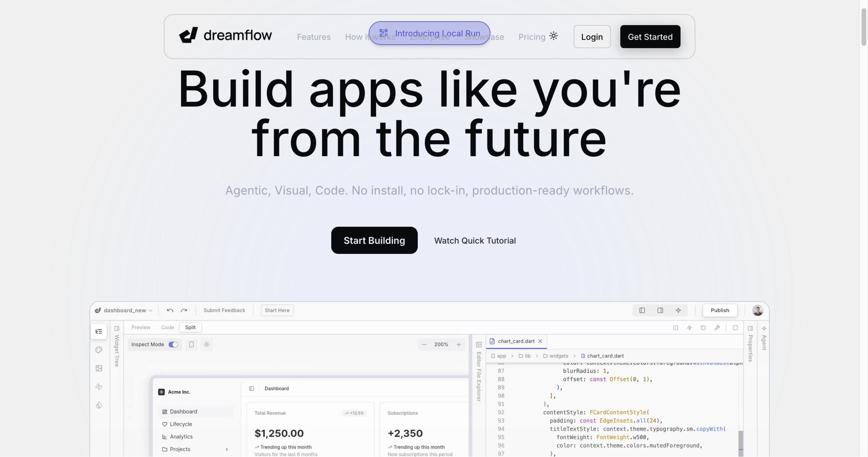
Task: Click the +12.5% trend badge
Action: point(354,413)
